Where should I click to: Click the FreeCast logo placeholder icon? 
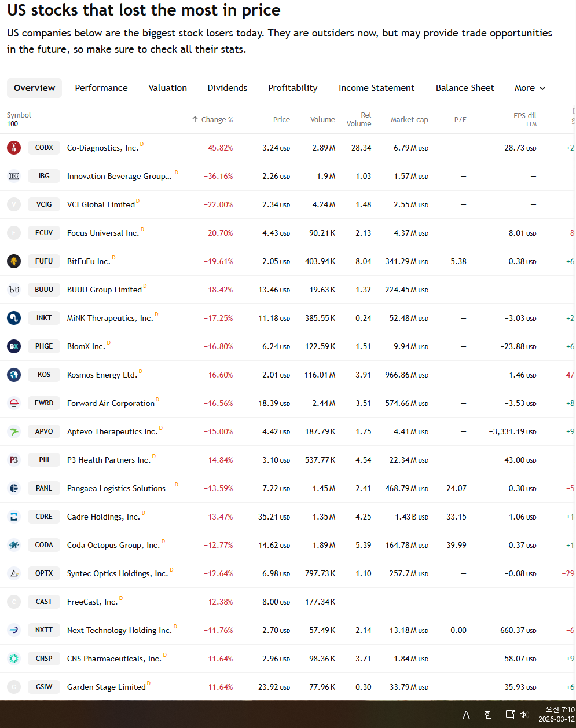click(x=14, y=602)
